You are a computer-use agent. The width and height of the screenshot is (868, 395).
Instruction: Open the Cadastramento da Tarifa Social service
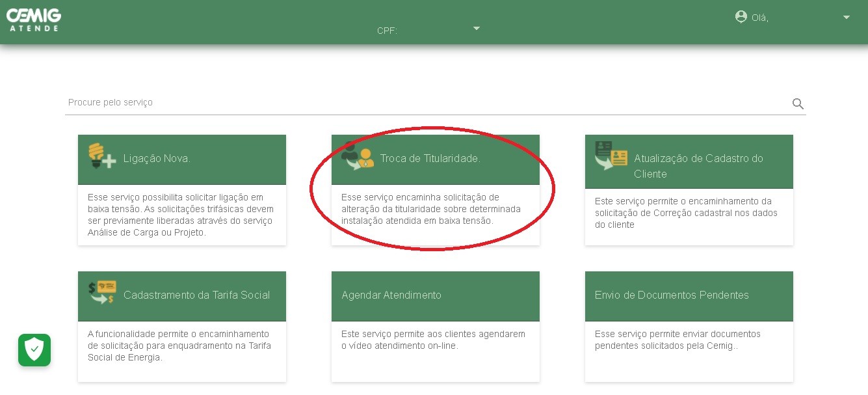pyautogui.click(x=181, y=295)
